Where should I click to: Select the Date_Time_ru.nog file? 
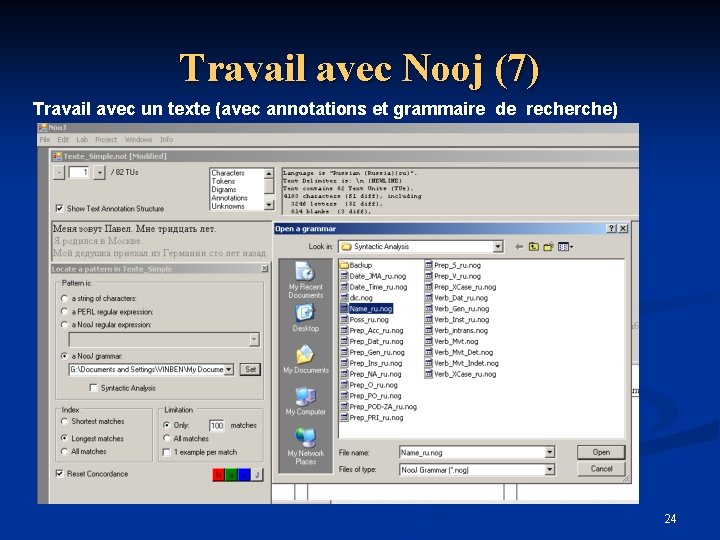point(374,287)
